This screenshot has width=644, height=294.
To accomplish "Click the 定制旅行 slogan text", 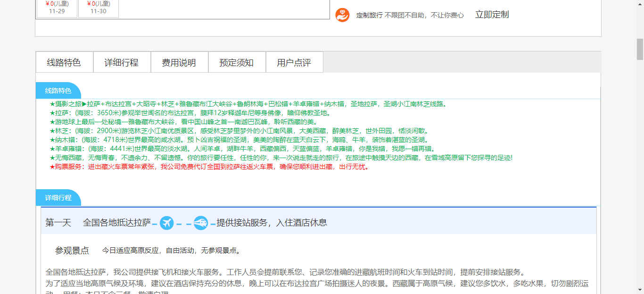I will point(410,15).
